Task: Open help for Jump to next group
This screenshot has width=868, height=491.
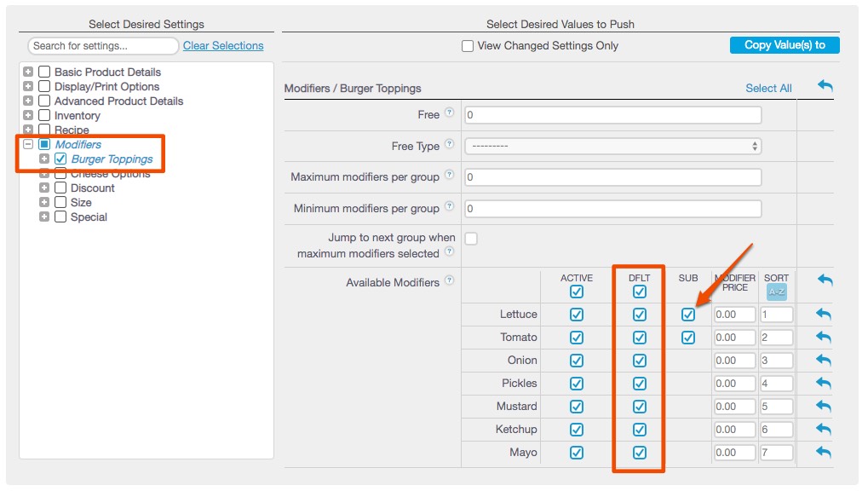Action: (451, 251)
